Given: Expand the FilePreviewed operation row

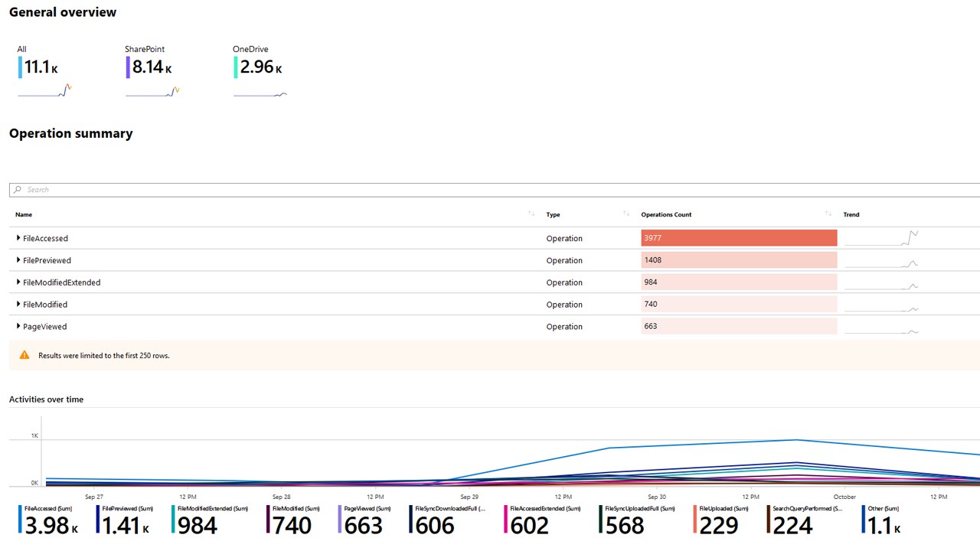Looking at the screenshot, I should [x=18, y=260].
